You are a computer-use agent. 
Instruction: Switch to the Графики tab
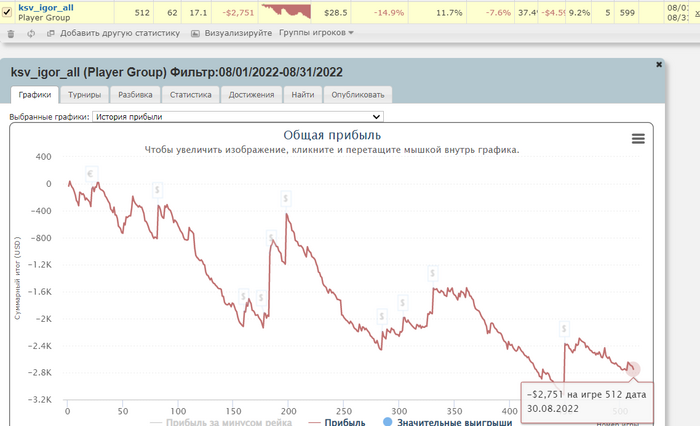pyautogui.click(x=35, y=95)
